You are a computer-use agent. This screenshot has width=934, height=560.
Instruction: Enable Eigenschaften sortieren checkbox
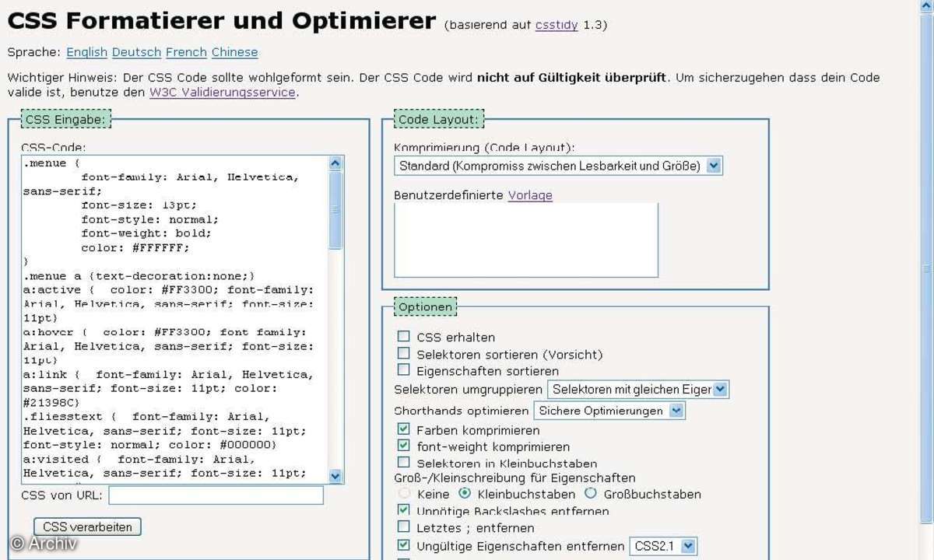point(403,370)
